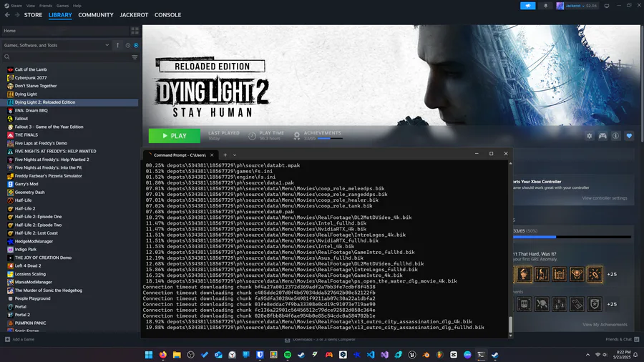Image resolution: width=644 pixels, height=362 pixels.
Task: Select Geometry Dash in library
Action: [29, 192]
